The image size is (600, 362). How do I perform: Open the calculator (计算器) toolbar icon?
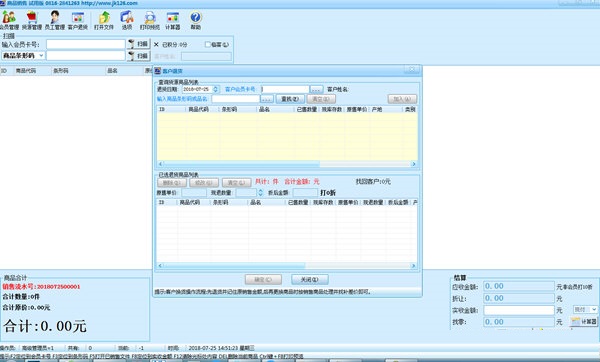173,20
